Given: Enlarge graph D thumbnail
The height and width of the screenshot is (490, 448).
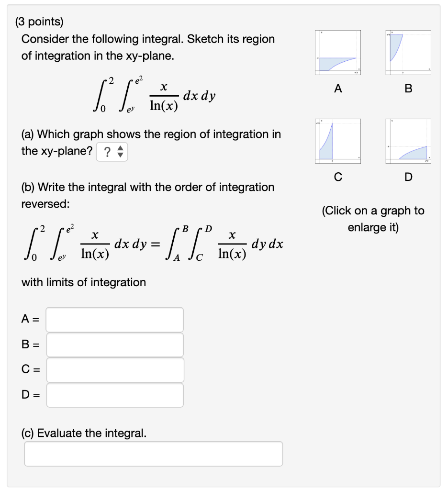Looking at the screenshot, I should click(x=407, y=141).
